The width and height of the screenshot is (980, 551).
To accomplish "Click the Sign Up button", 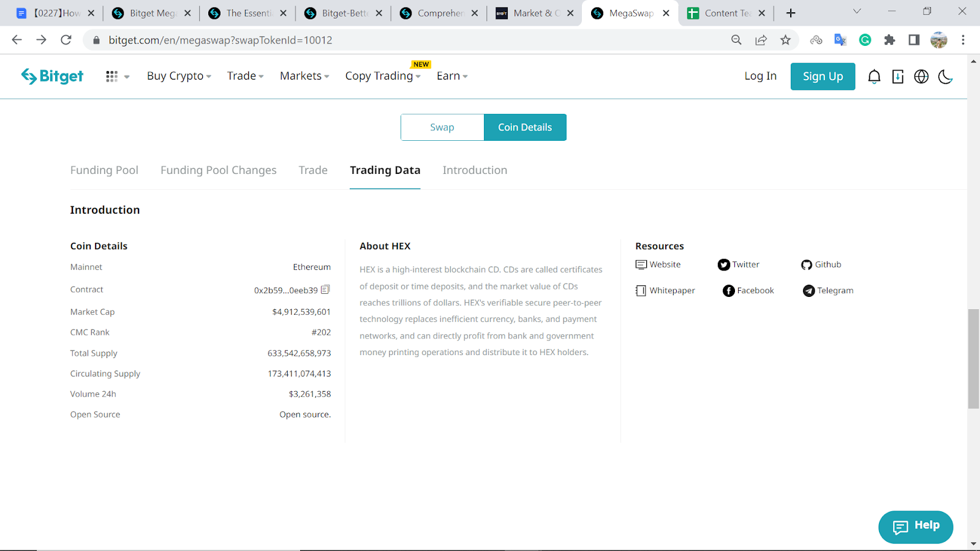I will pyautogui.click(x=823, y=77).
